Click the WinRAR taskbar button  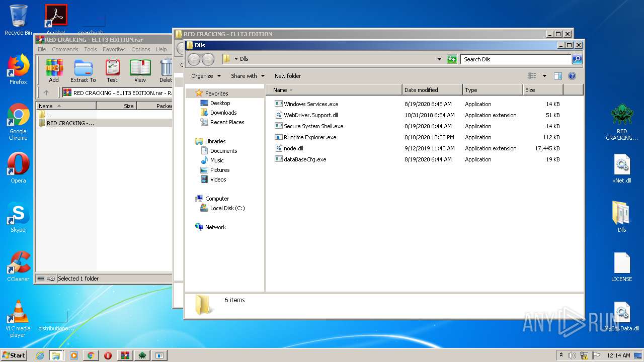(x=125, y=355)
